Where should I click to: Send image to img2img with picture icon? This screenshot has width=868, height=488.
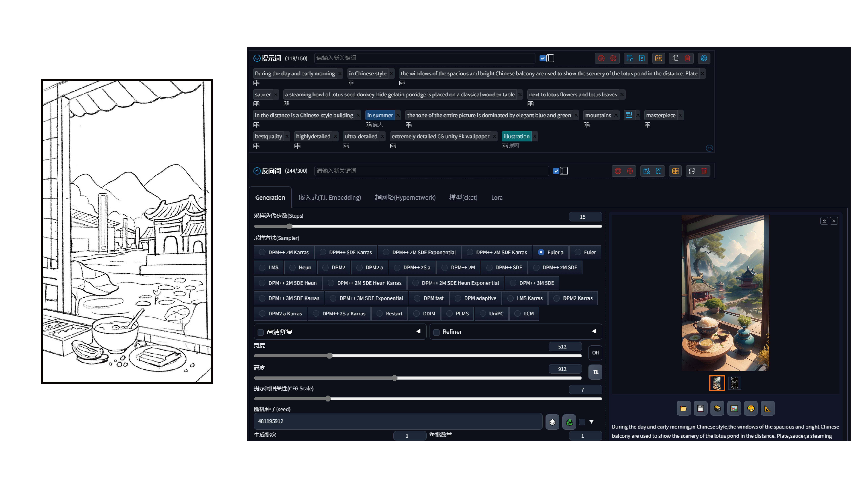point(734,408)
